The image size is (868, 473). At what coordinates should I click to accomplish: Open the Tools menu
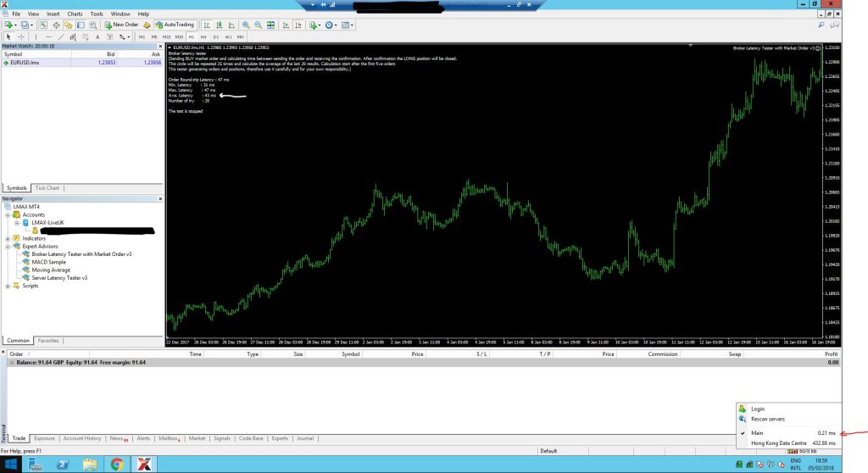pyautogui.click(x=97, y=14)
